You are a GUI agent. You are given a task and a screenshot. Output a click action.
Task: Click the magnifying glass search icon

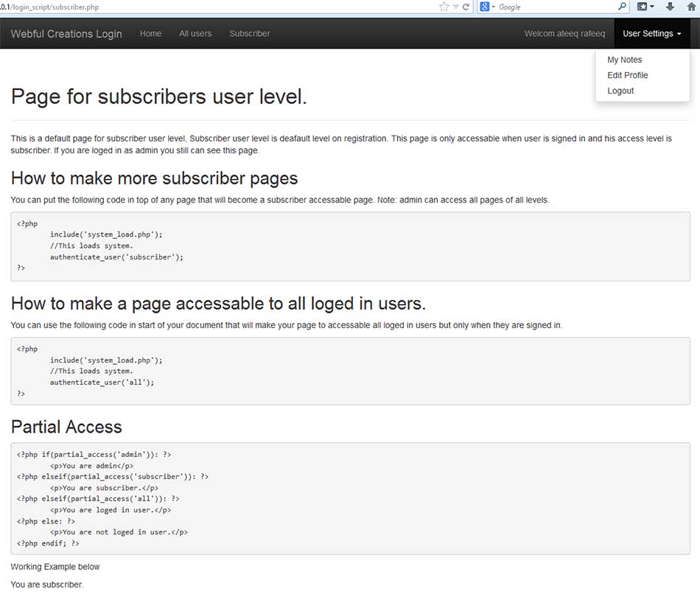(622, 7)
